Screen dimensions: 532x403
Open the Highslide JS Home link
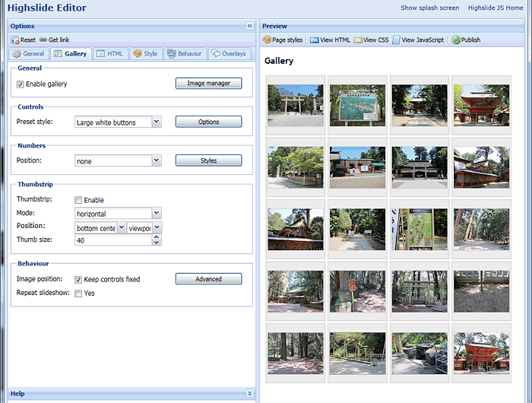[496, 8]
